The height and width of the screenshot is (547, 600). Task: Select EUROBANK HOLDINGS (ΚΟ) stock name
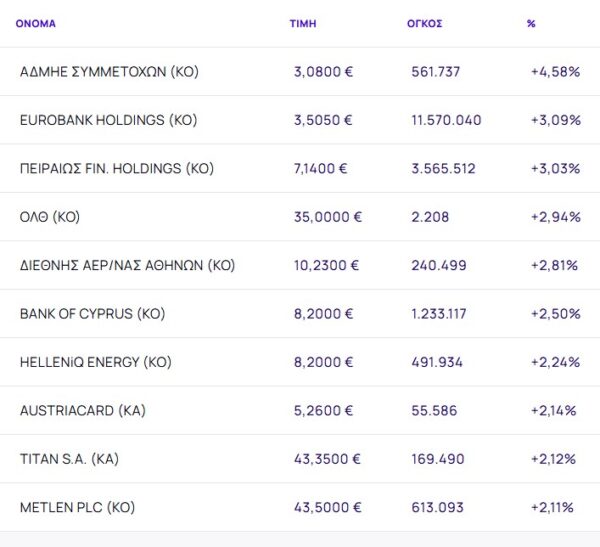[108, 120]
